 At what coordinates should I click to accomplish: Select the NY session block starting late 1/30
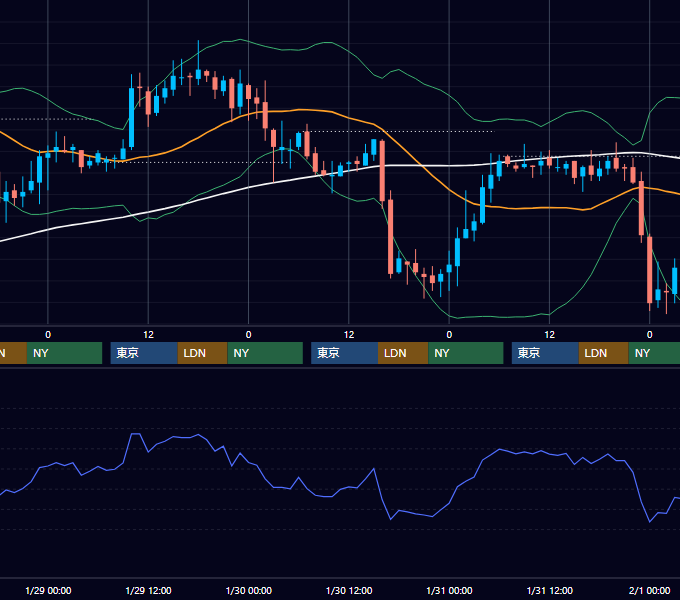(x=466, y=353)
